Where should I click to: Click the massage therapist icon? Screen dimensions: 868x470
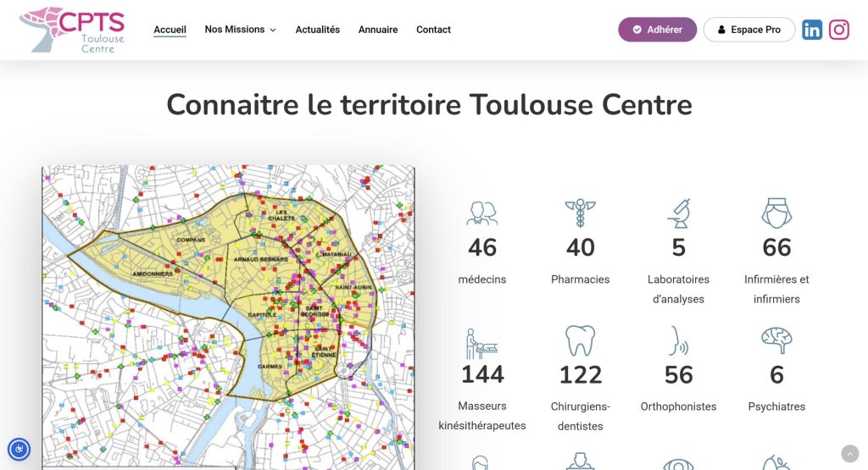(x=482, y=343)
